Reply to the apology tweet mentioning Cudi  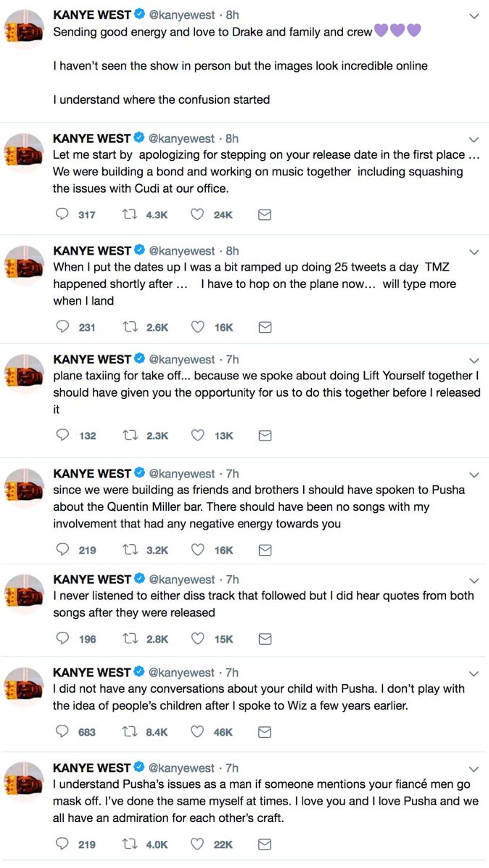[62, 215]
